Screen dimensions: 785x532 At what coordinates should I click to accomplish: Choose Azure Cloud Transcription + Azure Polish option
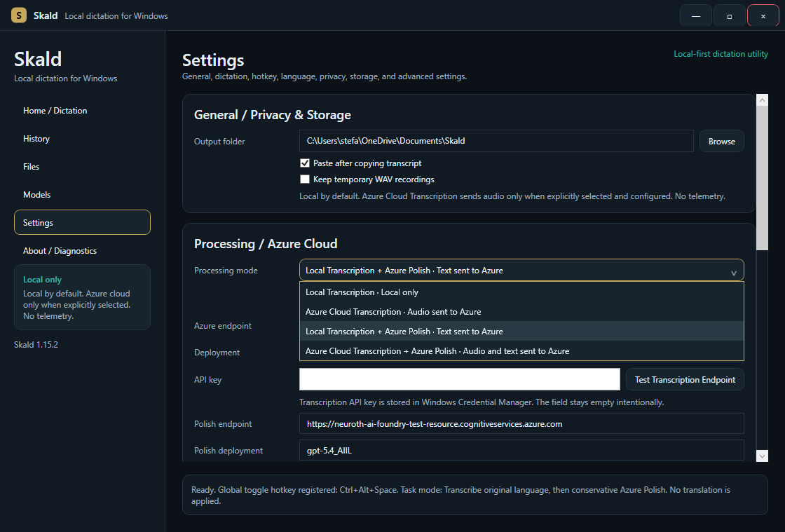click(x=521, y=351)
